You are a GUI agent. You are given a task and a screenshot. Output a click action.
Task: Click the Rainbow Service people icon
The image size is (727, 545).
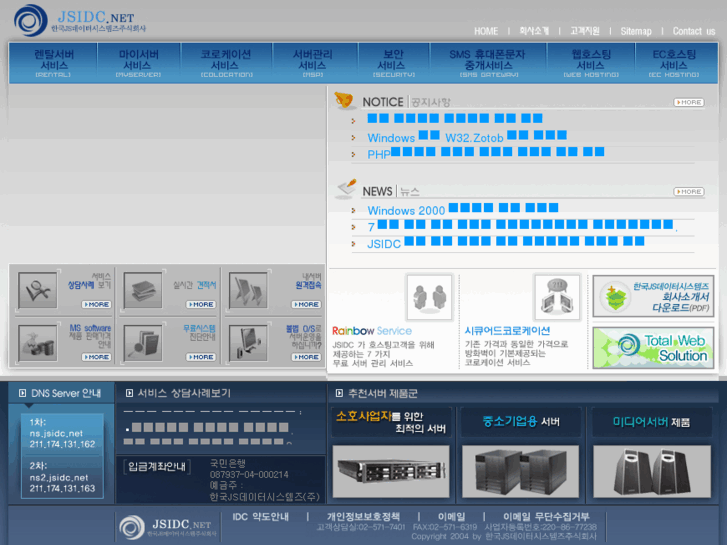tap(429, 297)
